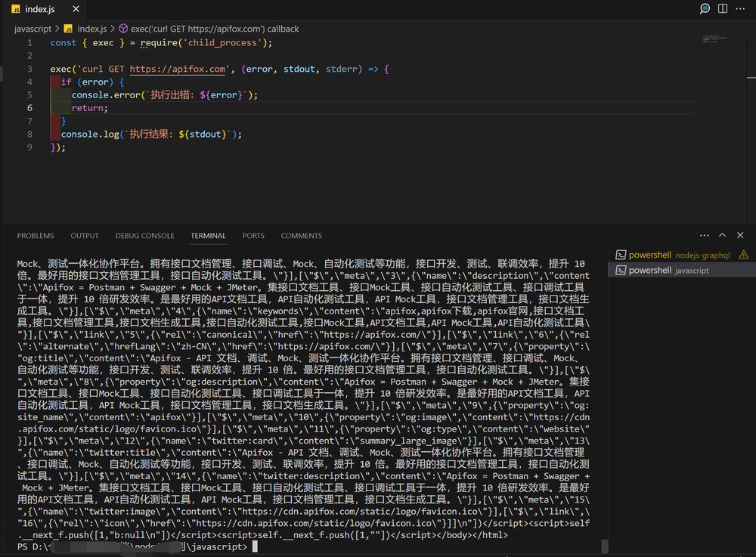Click the https://apifox.com link in code

[x=178, y=69]
